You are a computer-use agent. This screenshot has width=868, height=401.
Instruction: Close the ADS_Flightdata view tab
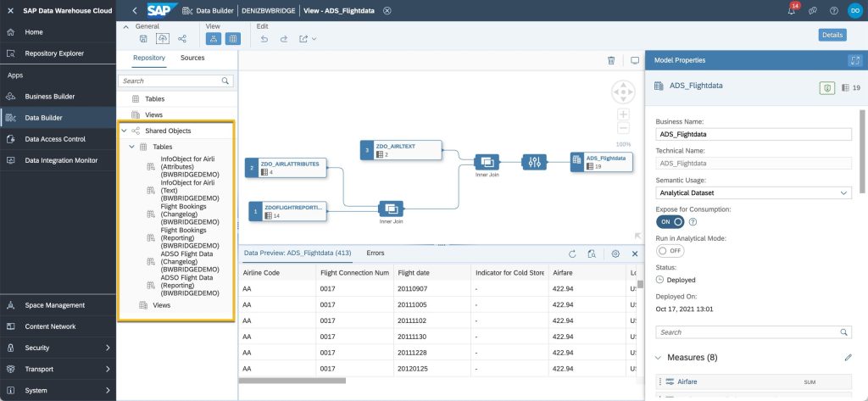[x=387, y=10]
